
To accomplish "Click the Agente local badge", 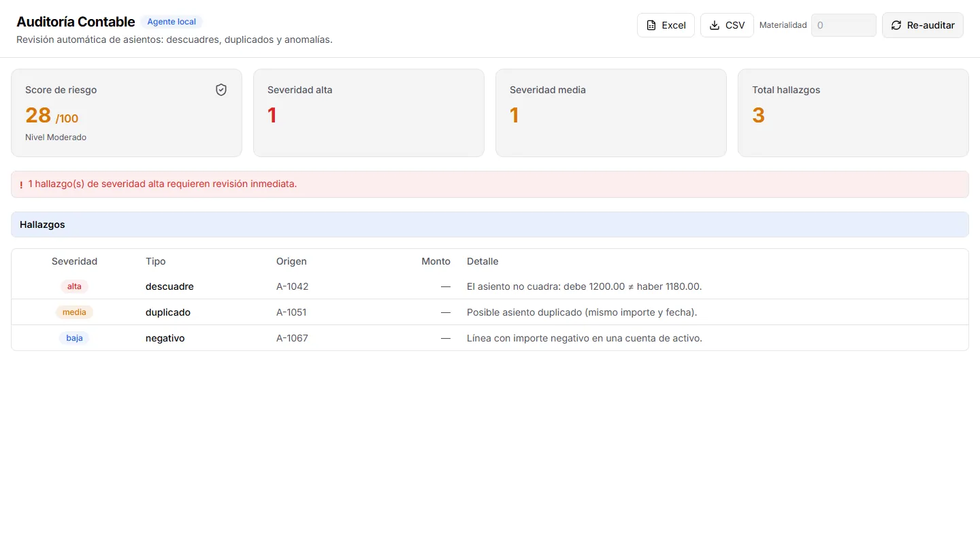I will coord(171,22).
